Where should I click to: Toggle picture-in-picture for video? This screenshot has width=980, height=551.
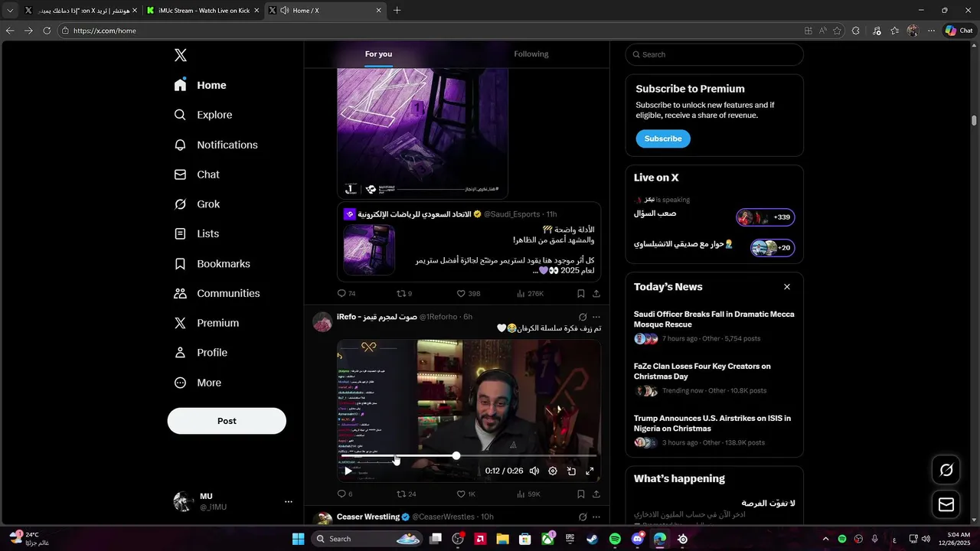pos(571,471)
